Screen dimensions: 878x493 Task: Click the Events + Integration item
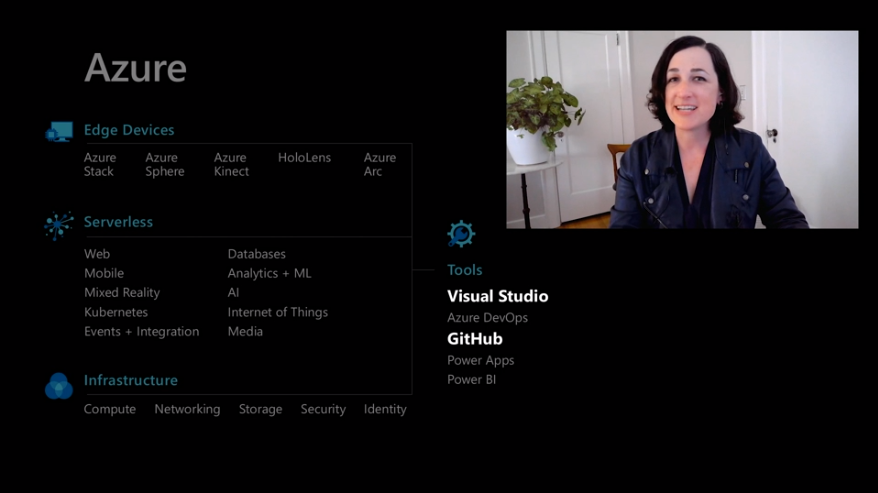pyautogui.click(x=142, y=331)
